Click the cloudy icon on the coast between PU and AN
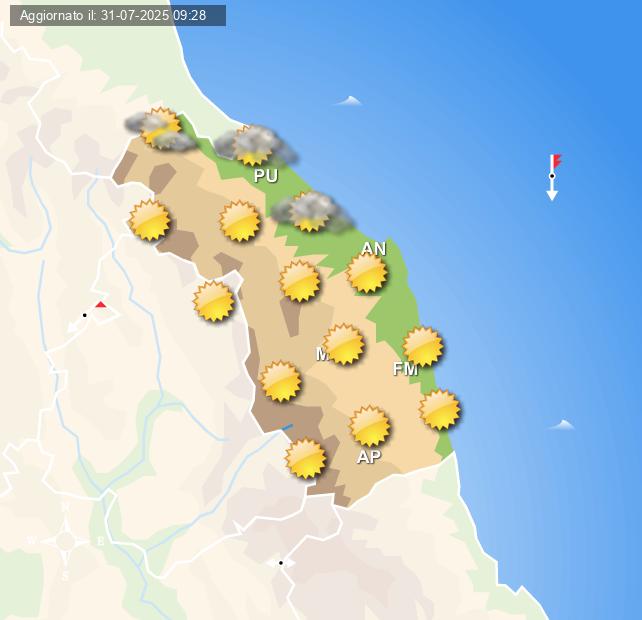This screenshot has height=620, width=642. tap(312, 212)
